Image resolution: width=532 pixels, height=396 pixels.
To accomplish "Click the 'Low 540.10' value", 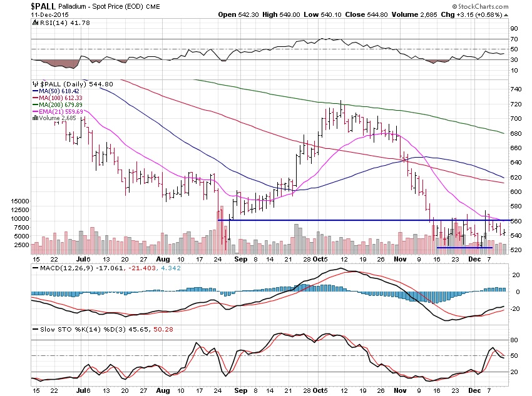I will click(322, 14).
